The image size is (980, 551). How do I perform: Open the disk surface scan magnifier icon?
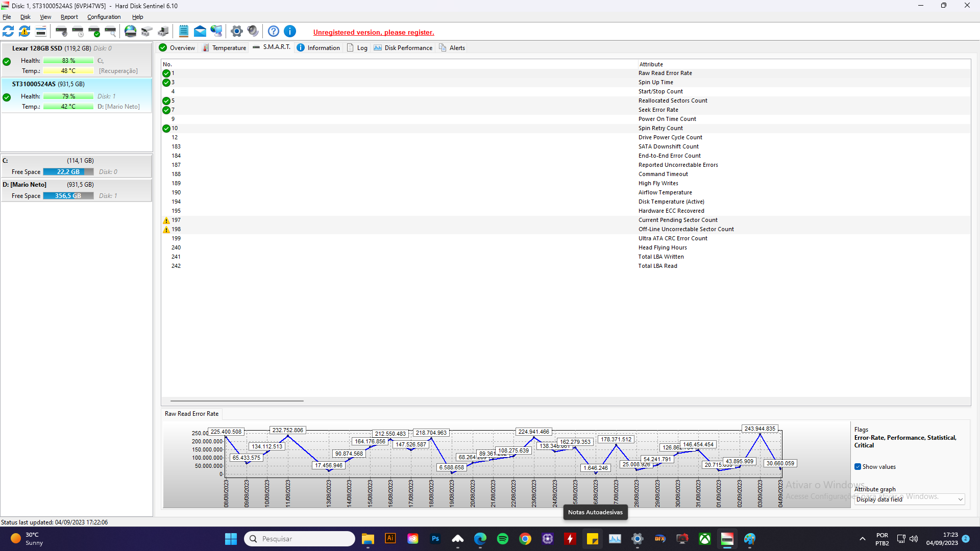pyautogui.click(x=110, y=32)
